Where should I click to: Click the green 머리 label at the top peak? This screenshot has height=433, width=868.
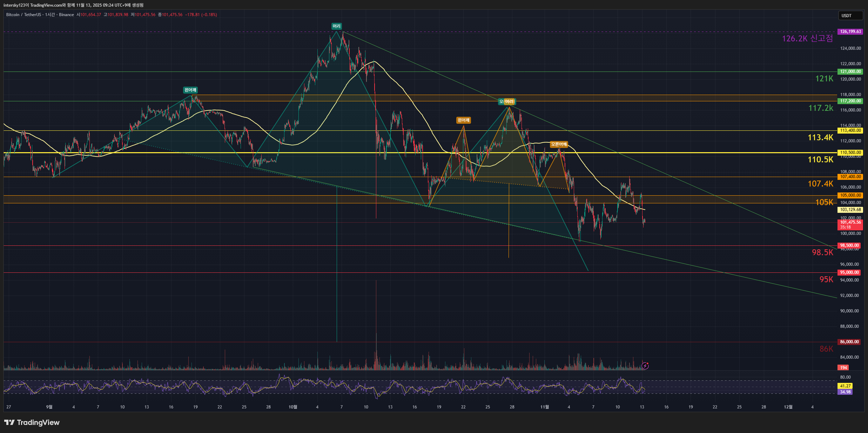click(336, 26)
